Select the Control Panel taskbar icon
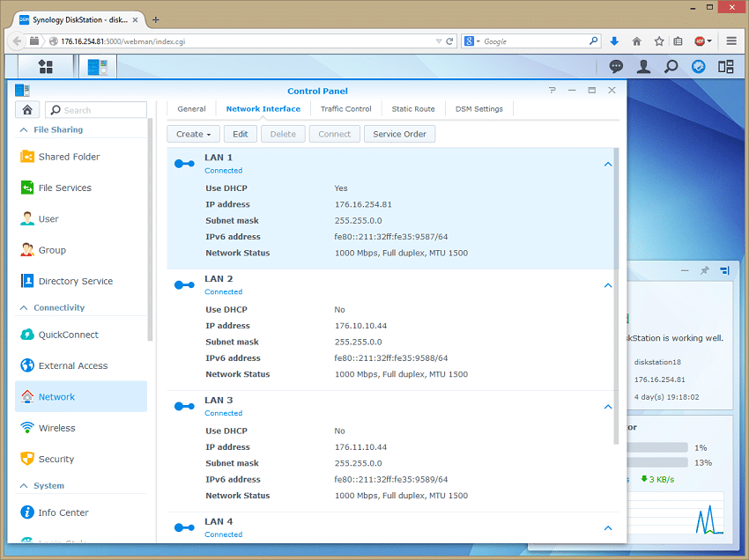Viewport: 749px width, 560px height. tap(98, 66)
